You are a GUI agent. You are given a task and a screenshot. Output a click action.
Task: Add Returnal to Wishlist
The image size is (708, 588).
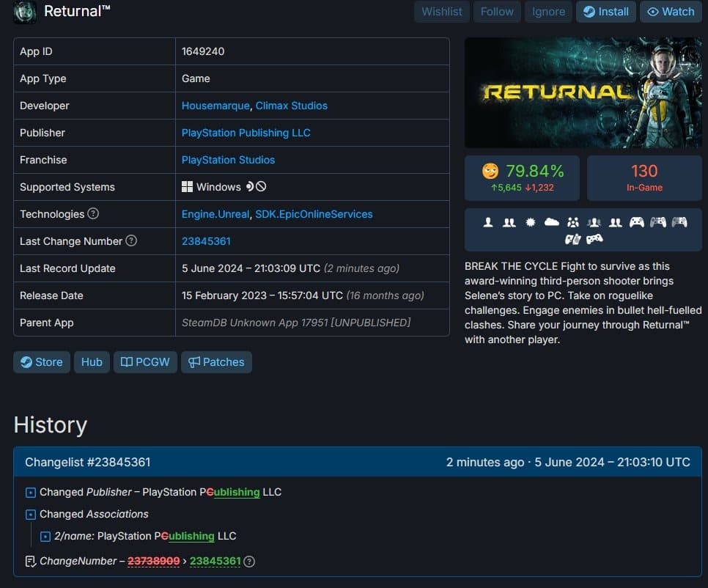[x=442, y=12]
